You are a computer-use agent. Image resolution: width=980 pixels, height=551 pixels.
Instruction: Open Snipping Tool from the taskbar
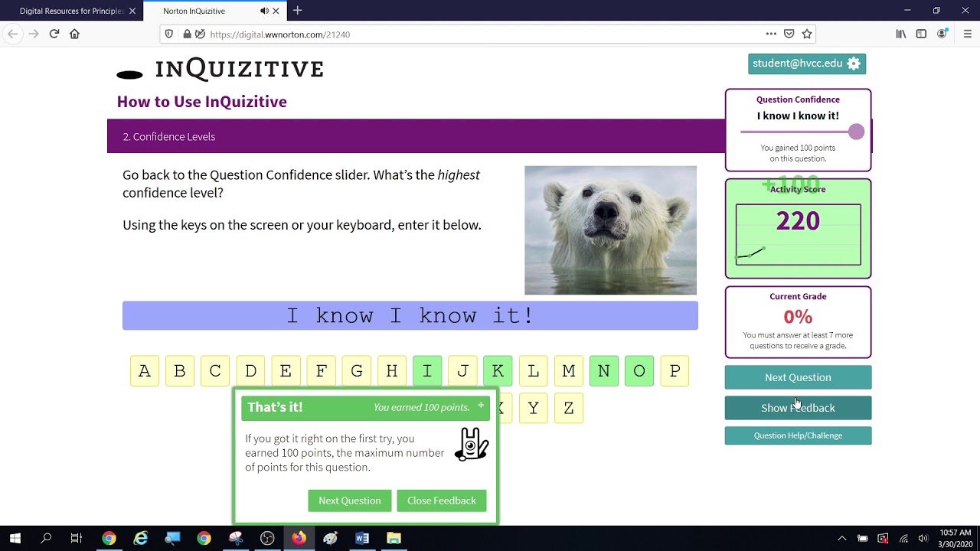click(235, 538)
